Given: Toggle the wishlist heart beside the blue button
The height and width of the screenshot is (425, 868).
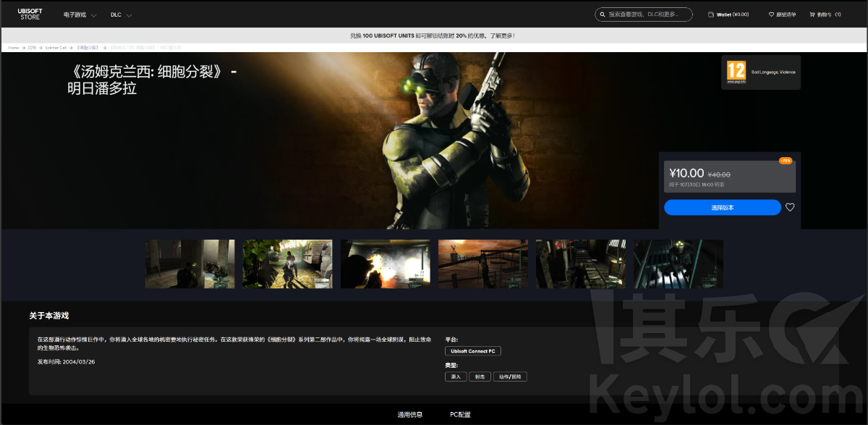Looking at the screenshot, I should point(790,207).
